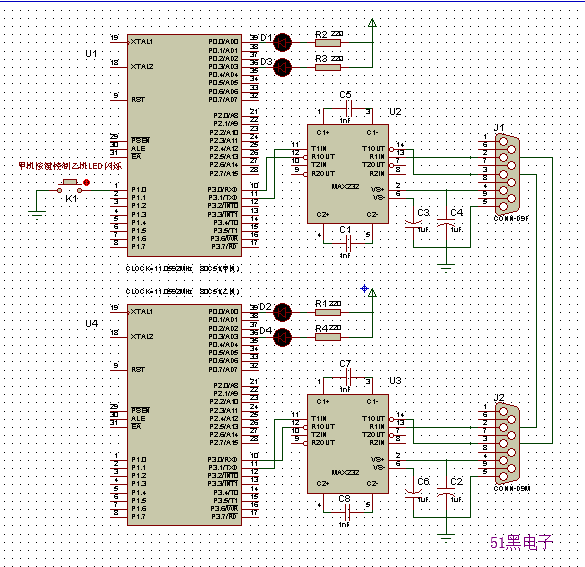The image size is (585, 567).
Task: Click the red actuator dot on K1
Action: click(x=87, y=182)
